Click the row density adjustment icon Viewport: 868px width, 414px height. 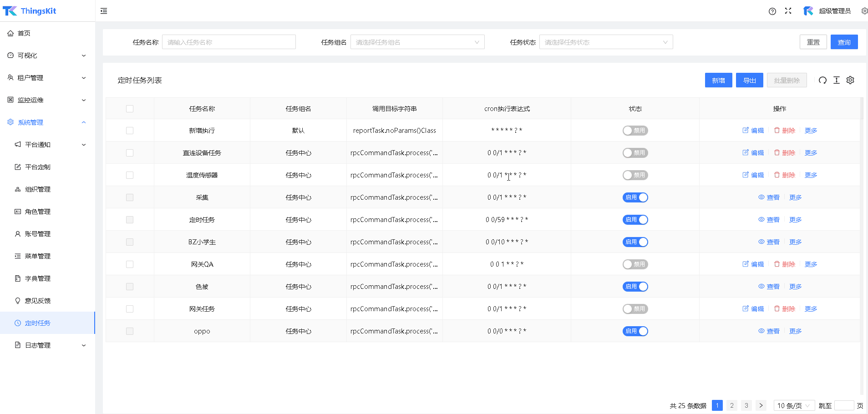pos(836,80)
